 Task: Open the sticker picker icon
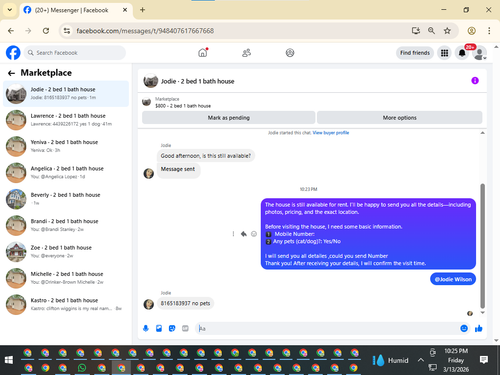(x=172, y=328)
